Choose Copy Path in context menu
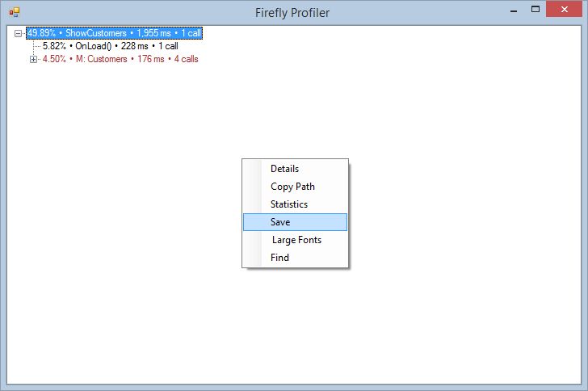588x391 pixels. pos(295,187)
